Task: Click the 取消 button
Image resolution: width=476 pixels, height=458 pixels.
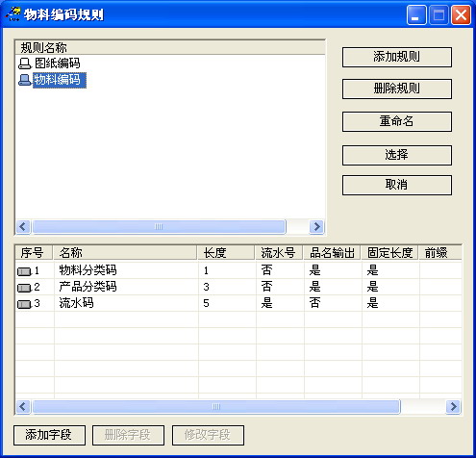Action: pyautogui.click(x=397, y=185)
